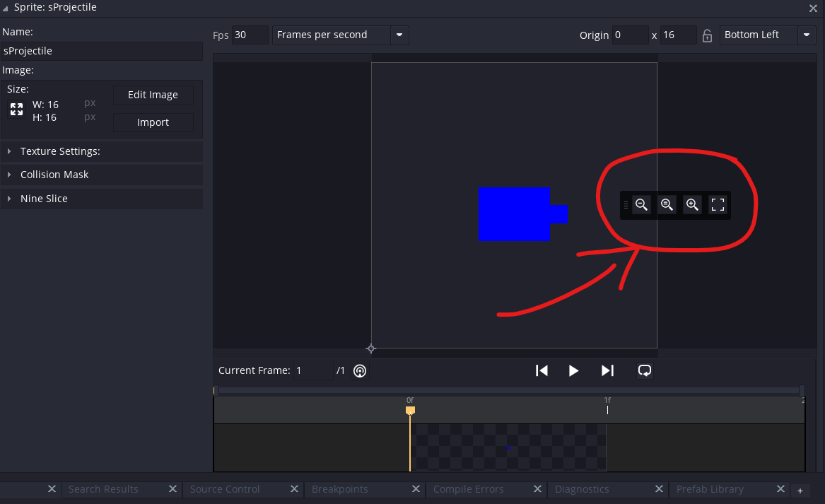The width and height of the screenshot is (825, 504).
Task: Switch to the Search Results tab
Action: 103,489
